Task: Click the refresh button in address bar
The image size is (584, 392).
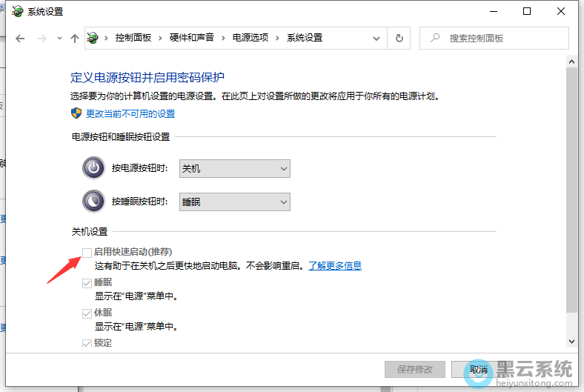Action: (x=399, y=38)
